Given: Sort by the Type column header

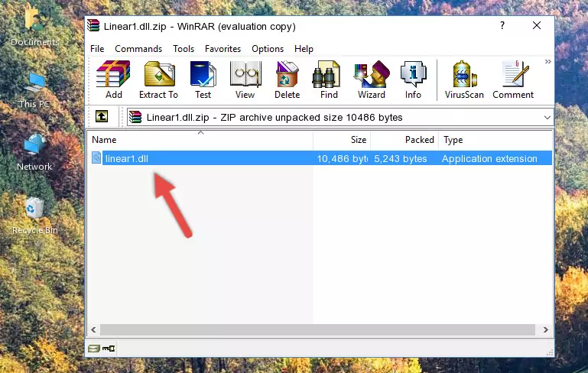Looking at the screenshot, I should (495, 140).
